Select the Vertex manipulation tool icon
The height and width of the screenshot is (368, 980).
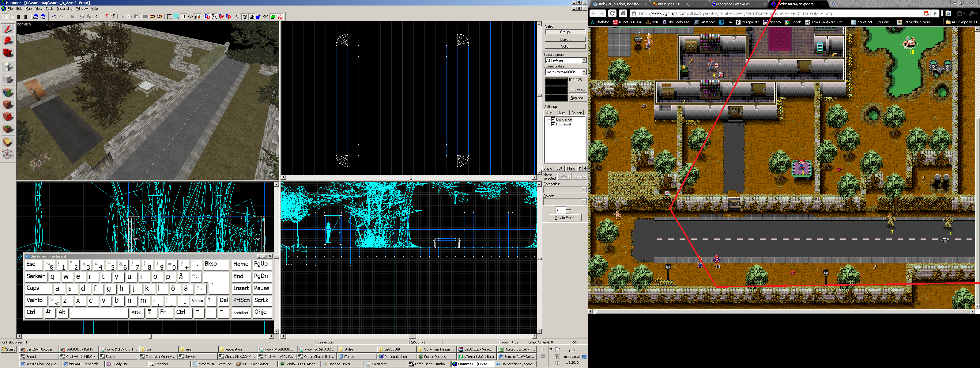pos(8,154)
